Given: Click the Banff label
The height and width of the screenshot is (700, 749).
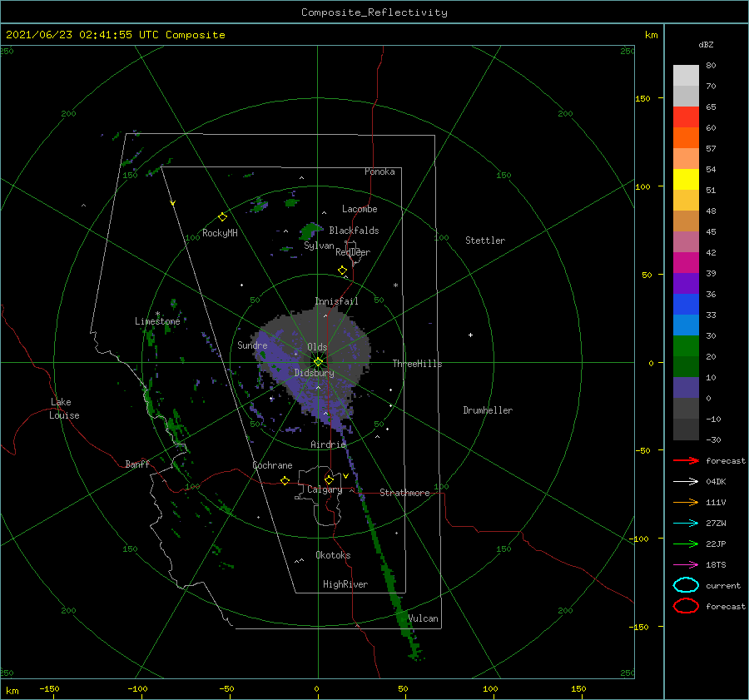Looking at the screenshot, I should coord(137,464).
